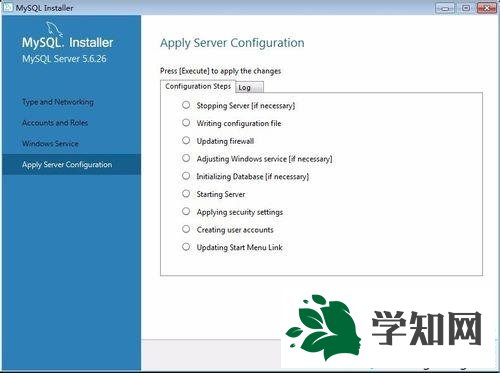Open Type and Networking step in sidebar
The height and width of the screenshot is (373, 500).
click(58, 102)
